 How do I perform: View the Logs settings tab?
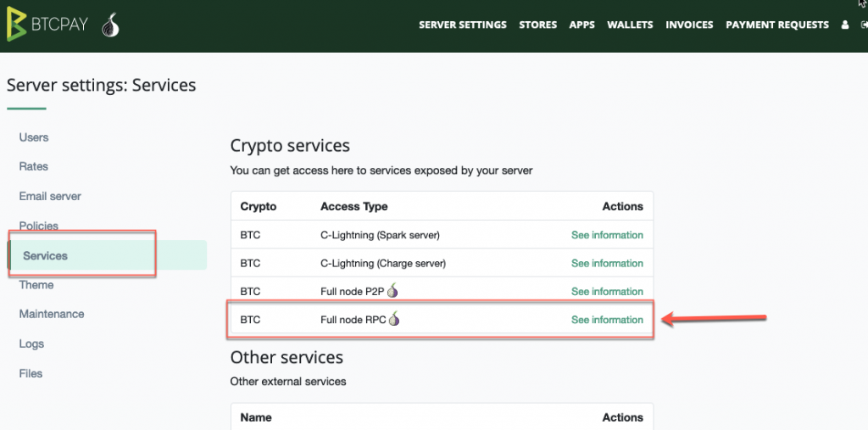31,343
